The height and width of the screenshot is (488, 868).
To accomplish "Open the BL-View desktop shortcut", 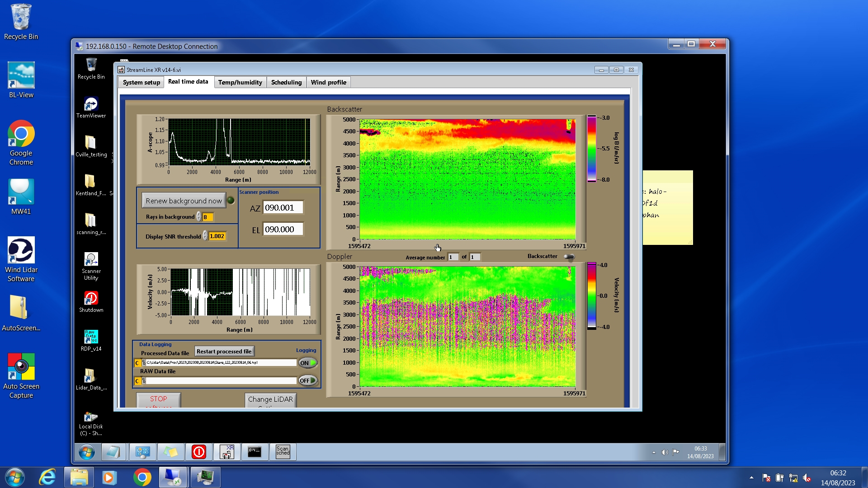I will click(x=21, y=75).
